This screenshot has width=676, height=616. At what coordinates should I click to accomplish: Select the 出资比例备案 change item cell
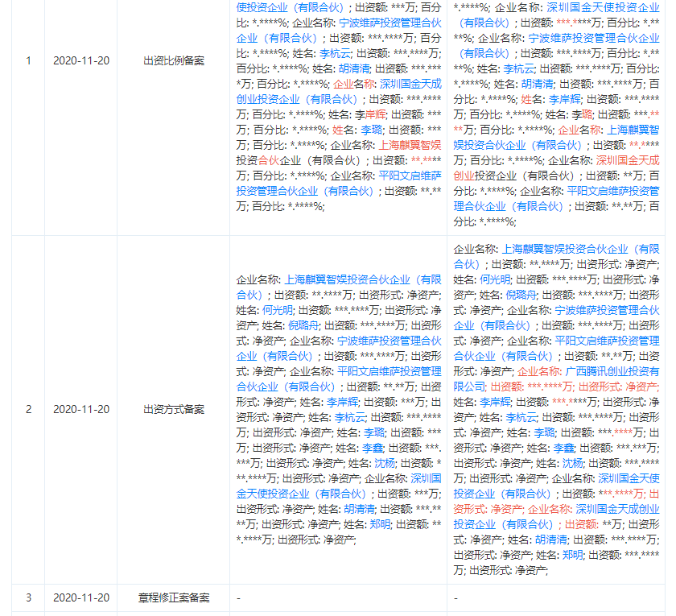click(x=173, y=60)
